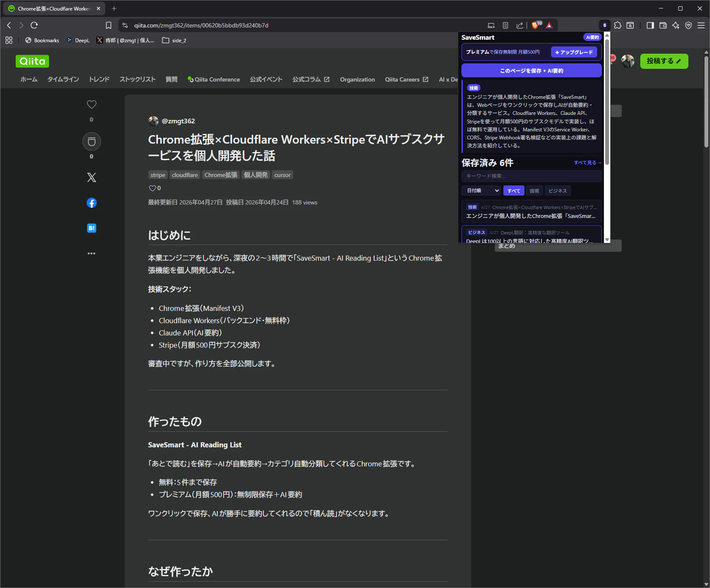Open the Bookmarks bookmark
Viewport: 710px width, 588px height.
pos(42,41)
